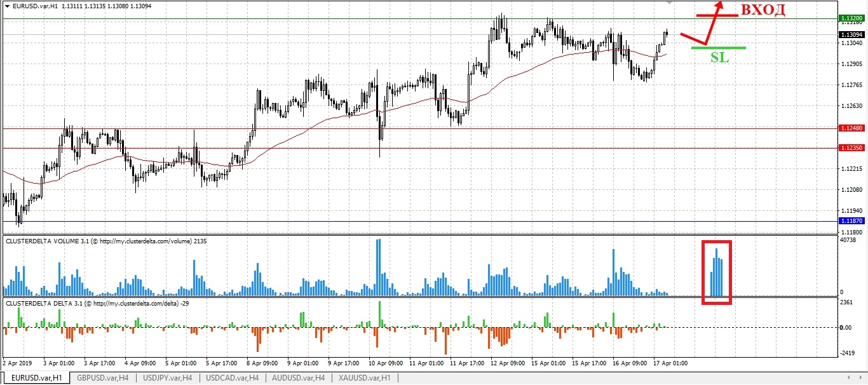868x385 pixels.
Task: Click the 1.11940 price scale value
Action: point(851,211)
